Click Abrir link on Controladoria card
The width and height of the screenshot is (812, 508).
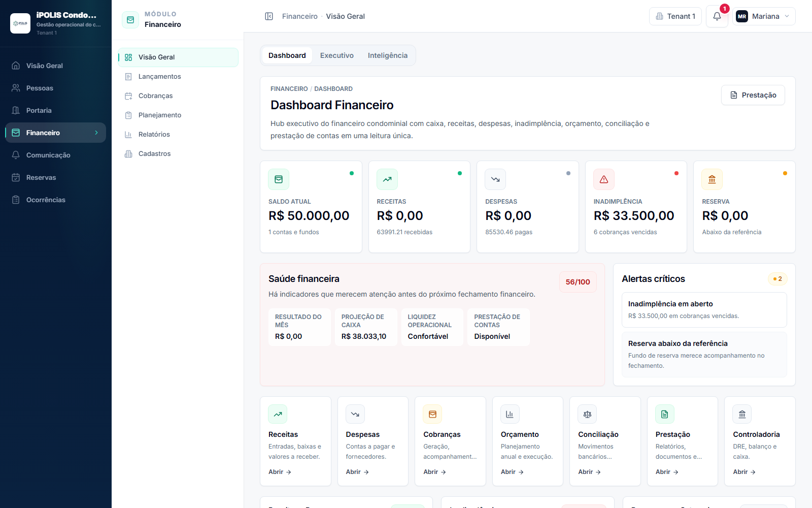pyautogui.click(x=744, y=472)
